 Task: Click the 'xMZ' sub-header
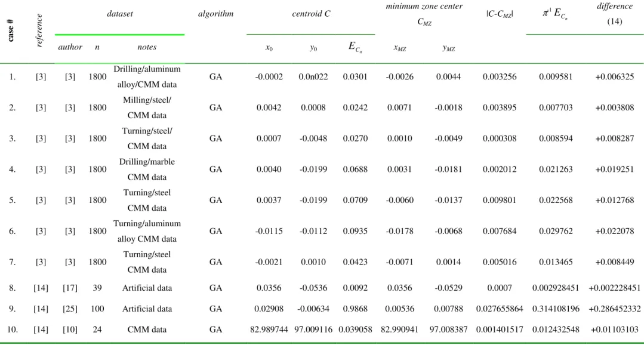[400, 48]
